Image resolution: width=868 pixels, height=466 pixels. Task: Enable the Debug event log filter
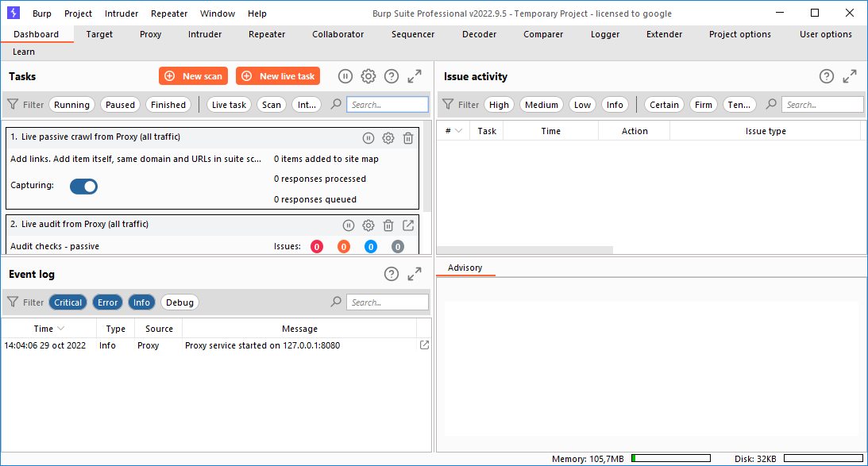[180, 302]
